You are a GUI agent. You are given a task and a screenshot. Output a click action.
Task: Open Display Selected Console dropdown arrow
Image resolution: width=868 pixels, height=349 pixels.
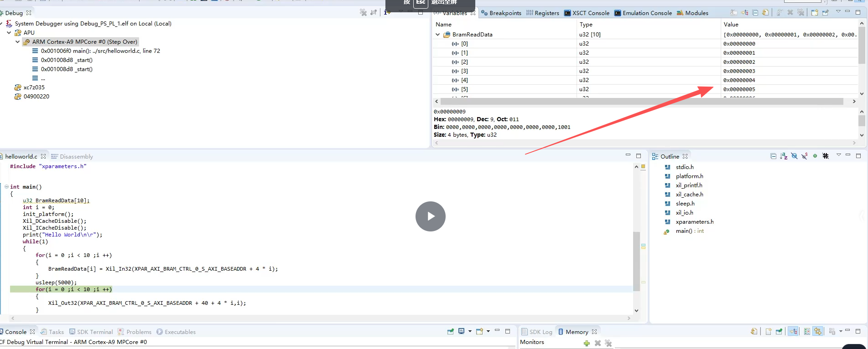click(470, 331)
